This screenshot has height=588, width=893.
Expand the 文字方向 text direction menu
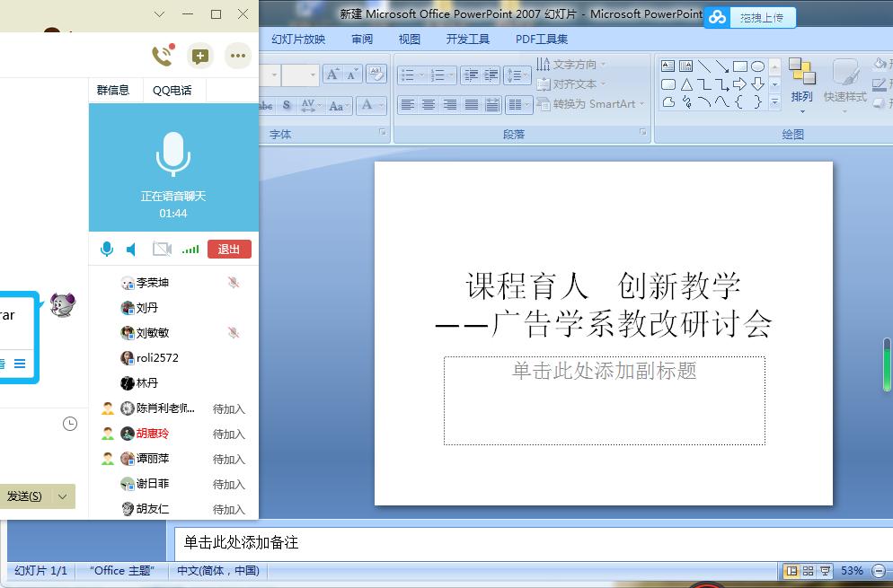572,65
